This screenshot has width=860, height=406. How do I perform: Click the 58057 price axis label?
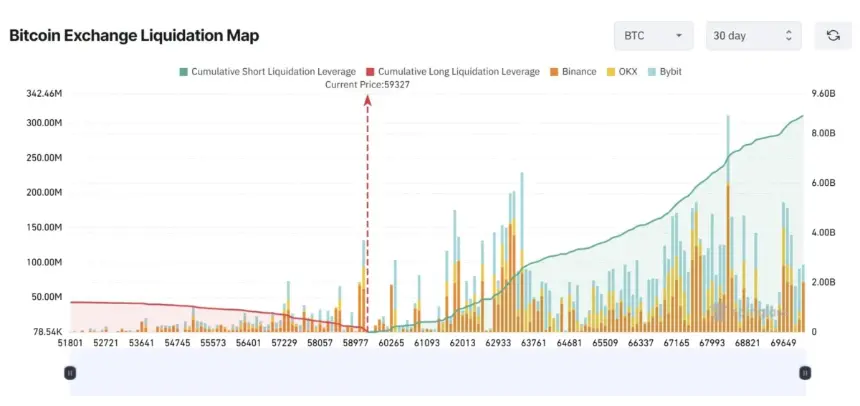pyautogui.click(x=320, y=343)
